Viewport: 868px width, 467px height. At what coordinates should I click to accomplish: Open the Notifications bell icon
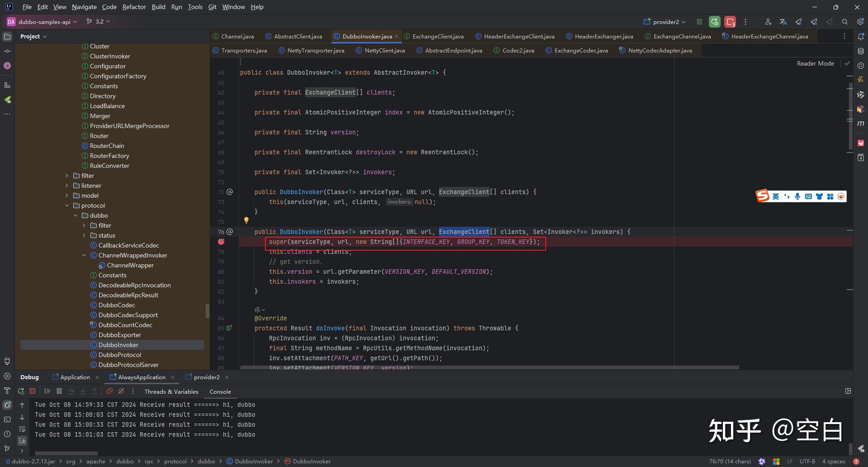click(x=861, y=37)
